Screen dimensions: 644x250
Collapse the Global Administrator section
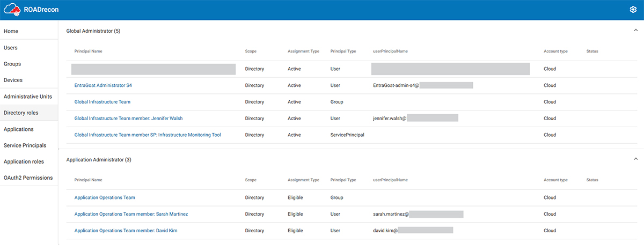coord(635,31)
